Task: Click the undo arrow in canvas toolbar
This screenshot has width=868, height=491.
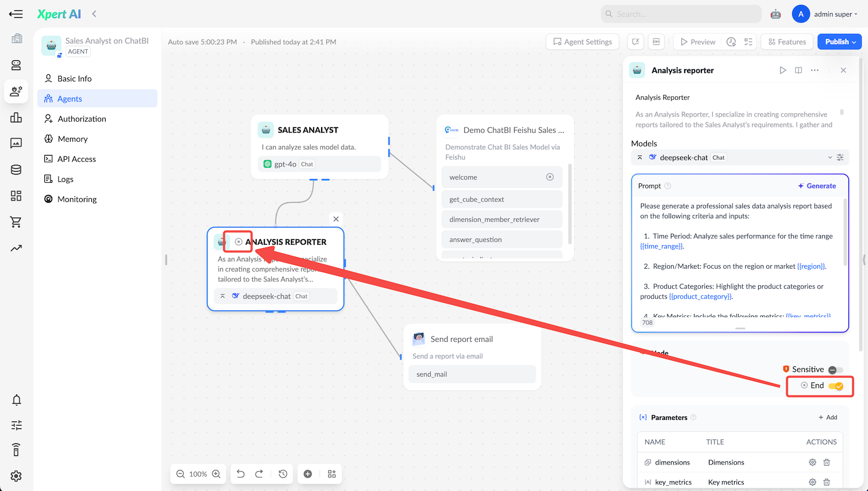Action: [x=241, y=474]
